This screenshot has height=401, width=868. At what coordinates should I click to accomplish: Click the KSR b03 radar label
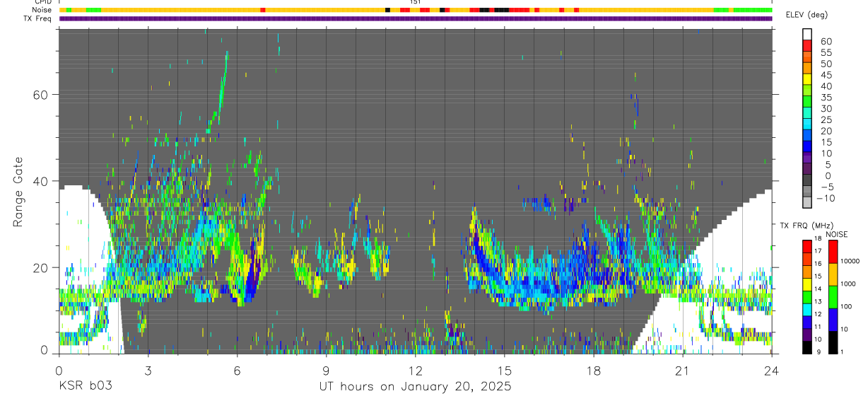click(x=85, y=387)
